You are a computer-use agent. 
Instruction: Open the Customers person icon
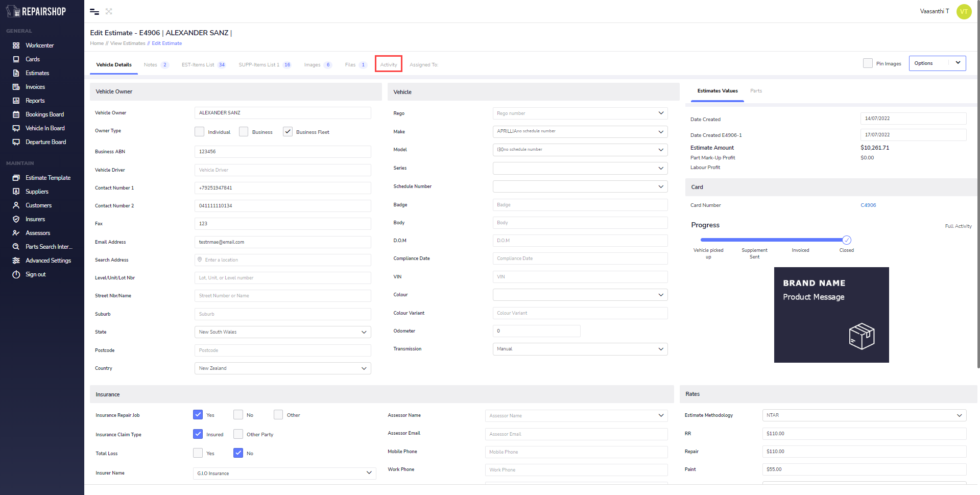(x=16, y=205)
